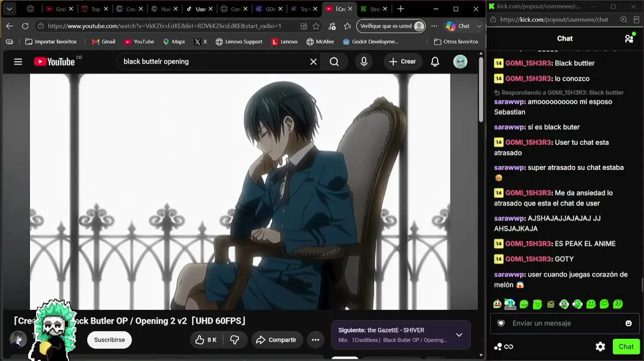Screen dimensions: 644x361
Task: Zoom the Kick popout page
Action: tap(623, 20)
